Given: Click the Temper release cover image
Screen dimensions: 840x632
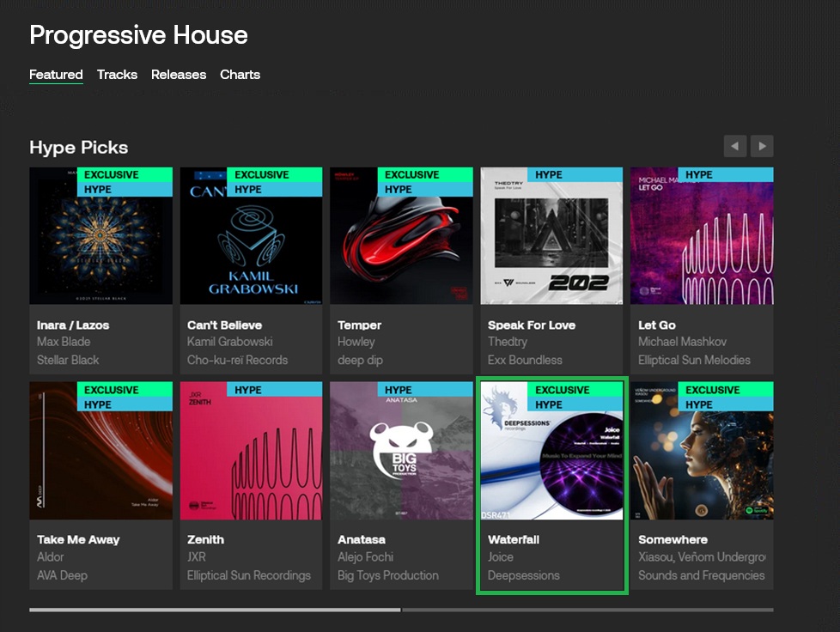Looking at the screenshot, I should [x=401, y=235].
